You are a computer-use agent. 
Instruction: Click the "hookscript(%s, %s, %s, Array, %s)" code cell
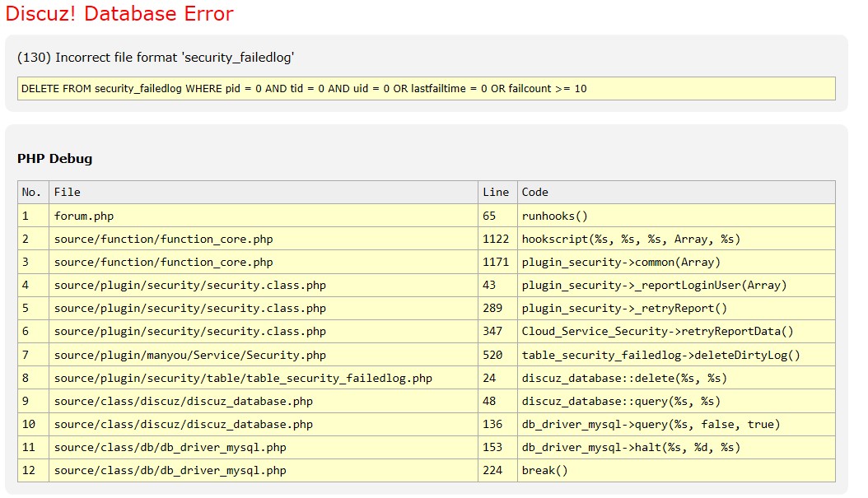point(676,239)
